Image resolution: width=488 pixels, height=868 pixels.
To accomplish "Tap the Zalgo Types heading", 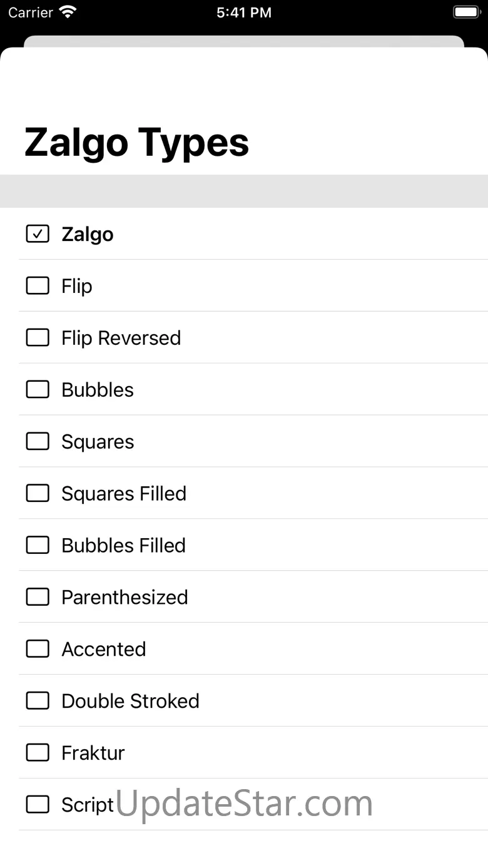I will coord(136,143).
